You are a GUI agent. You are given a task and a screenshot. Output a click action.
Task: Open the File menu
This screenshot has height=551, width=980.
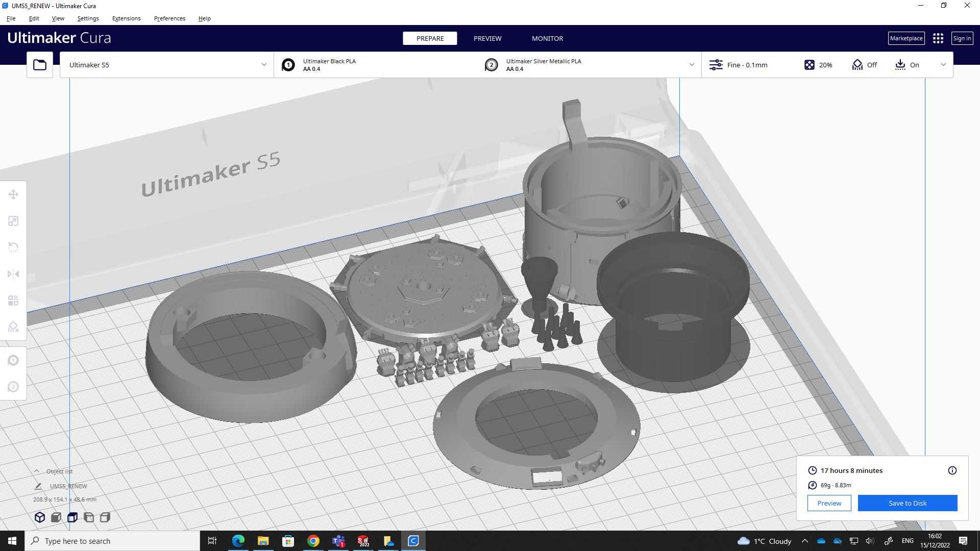pos(11,18)
